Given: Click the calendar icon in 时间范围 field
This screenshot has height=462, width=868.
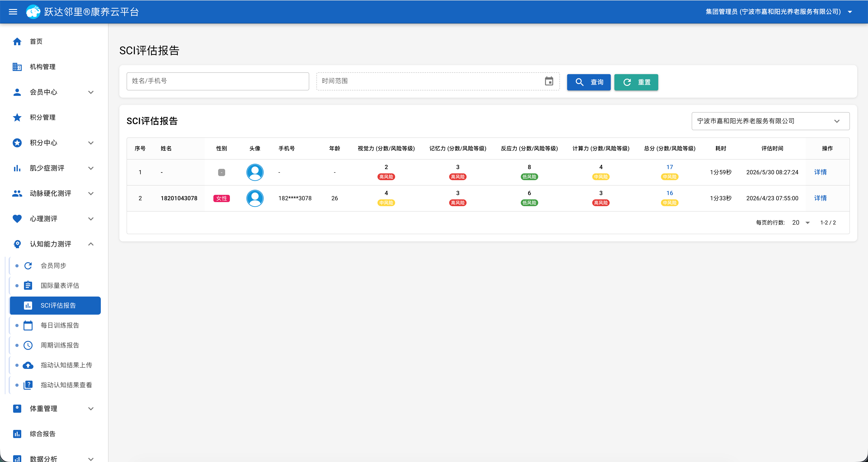Looking at the screenshot, I should 549,81.
